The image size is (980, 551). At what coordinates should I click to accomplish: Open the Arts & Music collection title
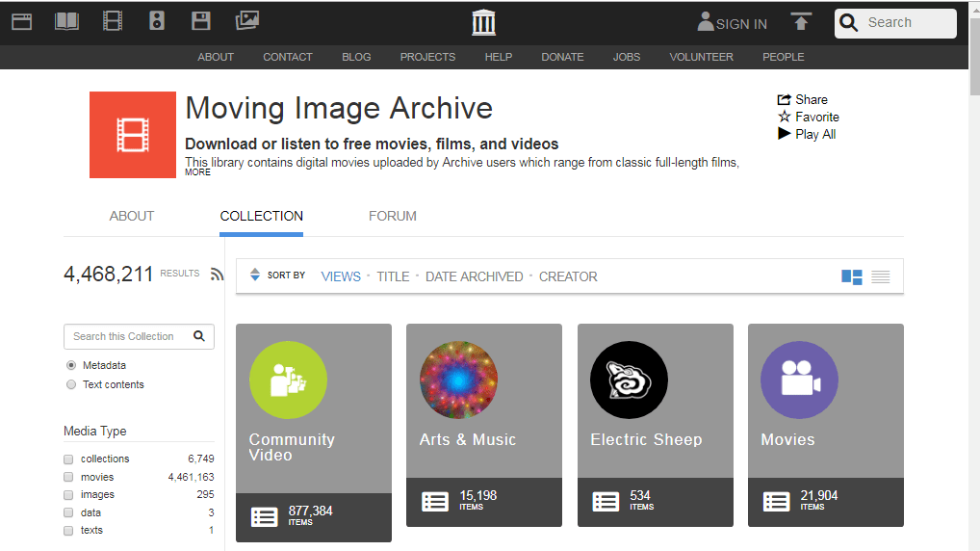(x=468, y=439)
